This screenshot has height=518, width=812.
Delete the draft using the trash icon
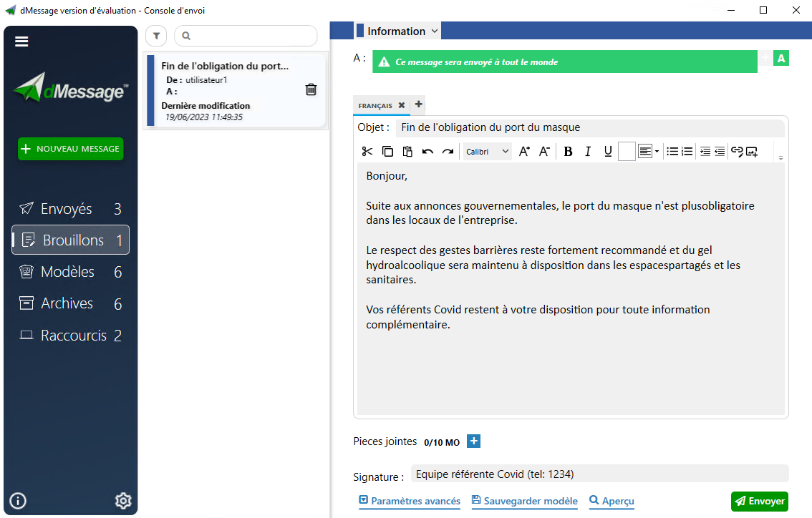310,89
